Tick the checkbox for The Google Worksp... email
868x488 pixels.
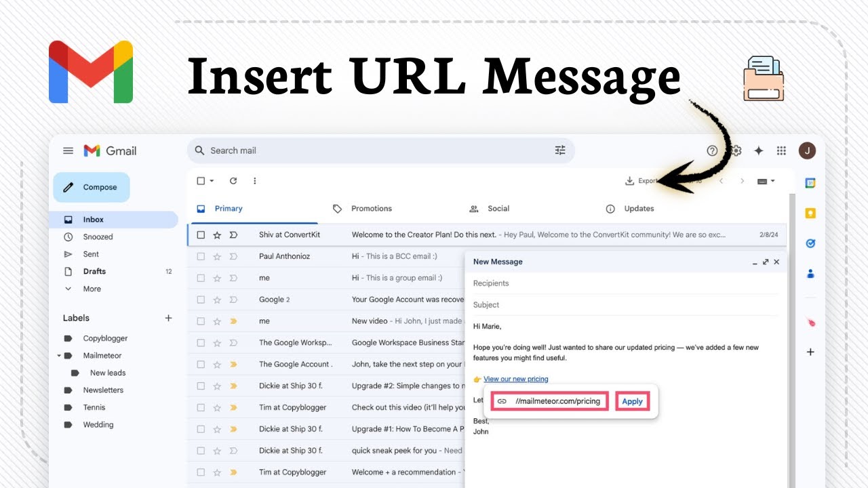point(201,342)
